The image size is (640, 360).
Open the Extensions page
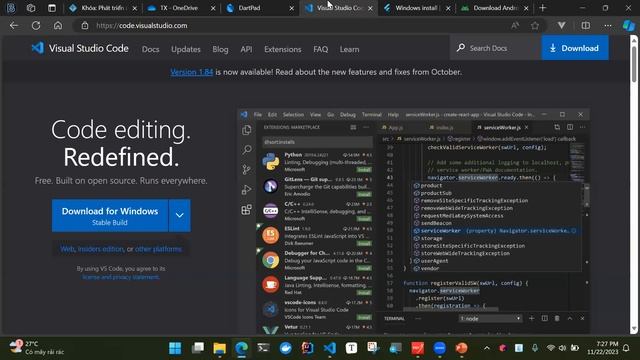(x=282, y=49)
